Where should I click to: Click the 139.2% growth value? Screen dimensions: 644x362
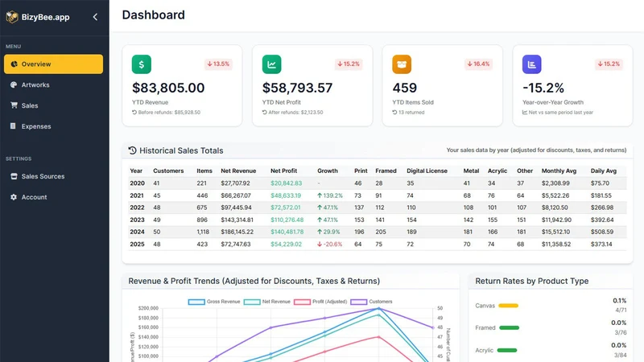pyautogui.click(x=330, y=195)
